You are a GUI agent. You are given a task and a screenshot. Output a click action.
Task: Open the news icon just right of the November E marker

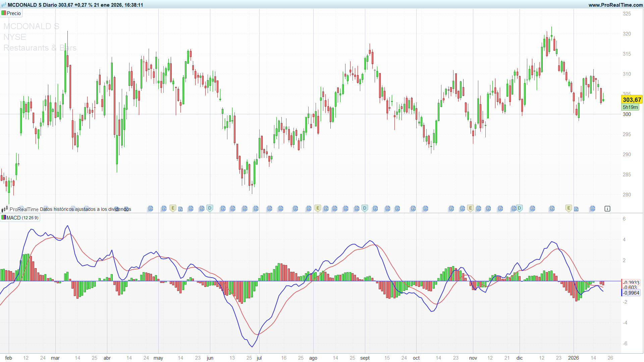[478, 208]
